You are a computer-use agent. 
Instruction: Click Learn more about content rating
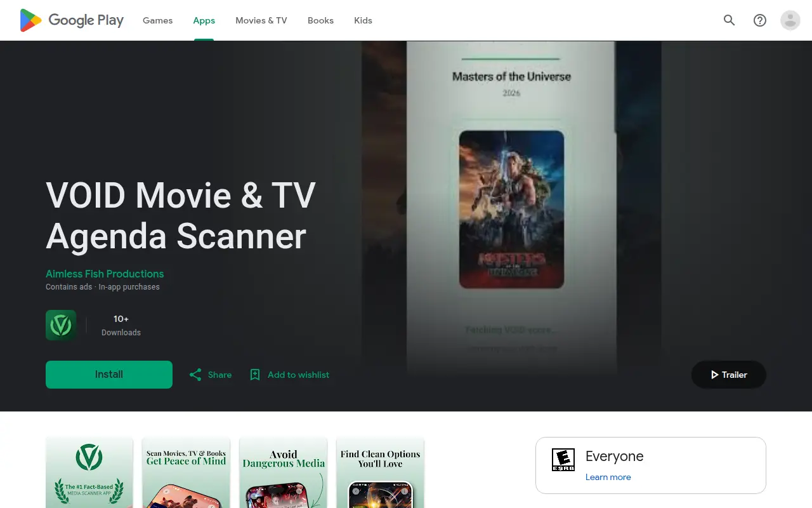pyautogui.click(x=608, y=477)
